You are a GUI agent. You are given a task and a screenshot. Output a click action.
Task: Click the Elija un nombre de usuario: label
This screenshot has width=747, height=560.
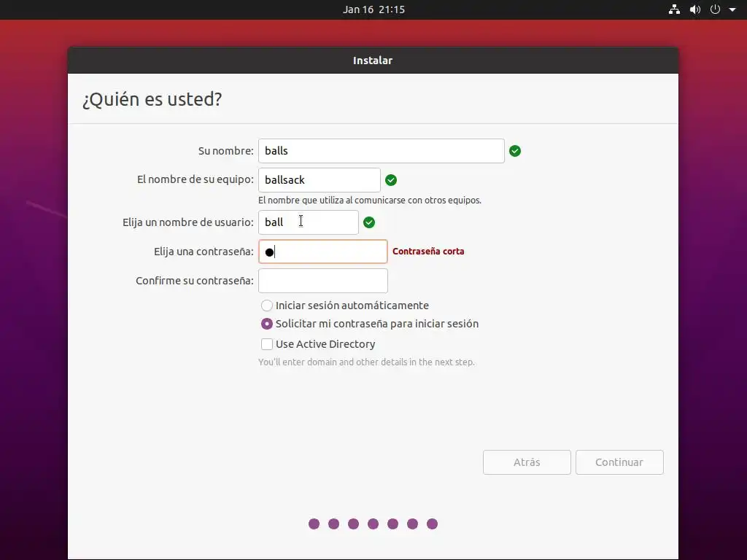coord(188,222)
